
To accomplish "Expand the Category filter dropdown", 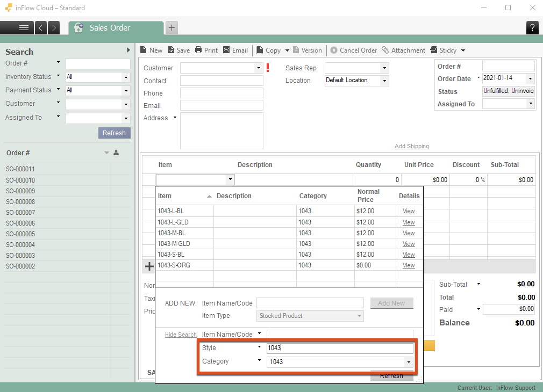I will click(410, 362).
